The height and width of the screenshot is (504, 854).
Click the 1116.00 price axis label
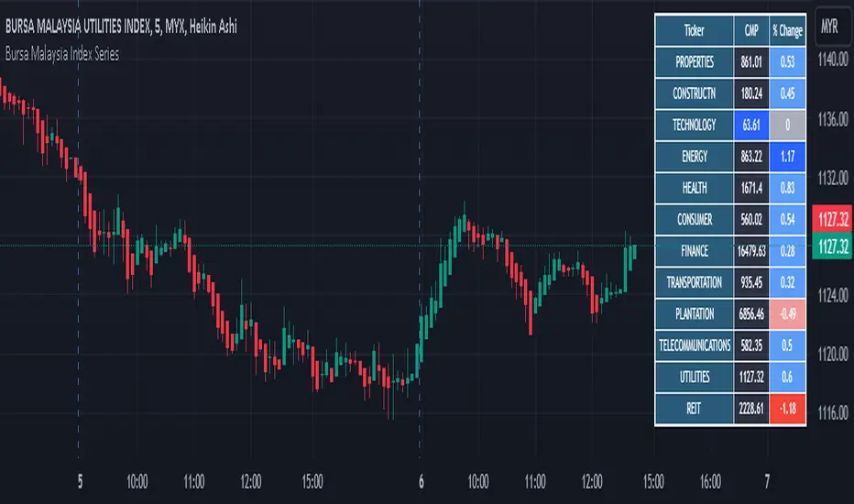(833, 413)
